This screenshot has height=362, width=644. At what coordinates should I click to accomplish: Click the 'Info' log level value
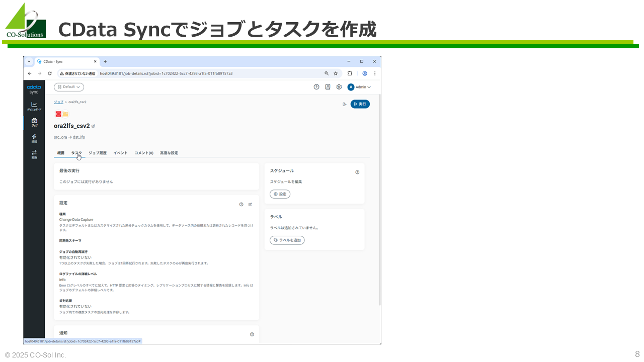point(62,280)
